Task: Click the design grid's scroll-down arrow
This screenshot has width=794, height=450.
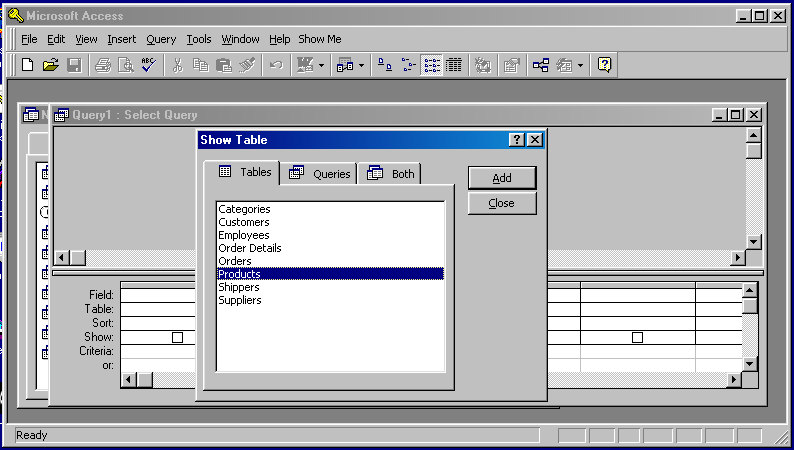Action: point(749,363)
